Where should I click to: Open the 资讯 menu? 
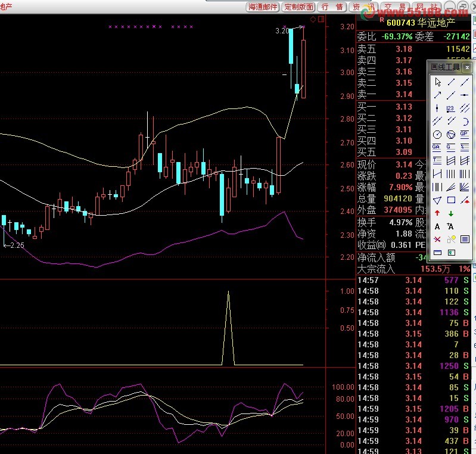[x=363, y=7]
